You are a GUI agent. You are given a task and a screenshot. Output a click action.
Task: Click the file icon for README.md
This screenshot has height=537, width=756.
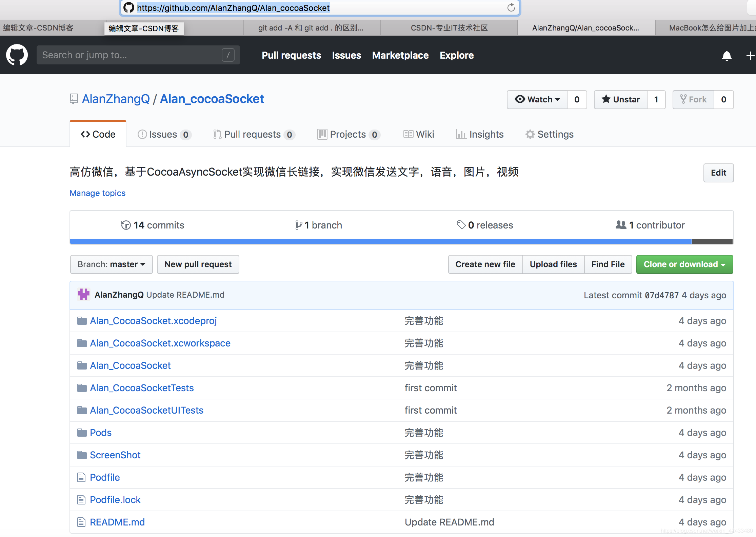click(x=81, y=522)
